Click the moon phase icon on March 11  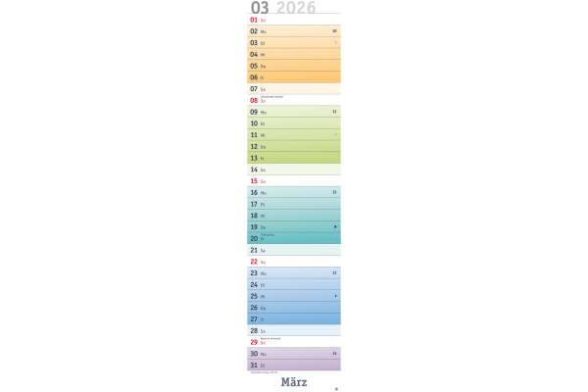[x=335, y=134]
